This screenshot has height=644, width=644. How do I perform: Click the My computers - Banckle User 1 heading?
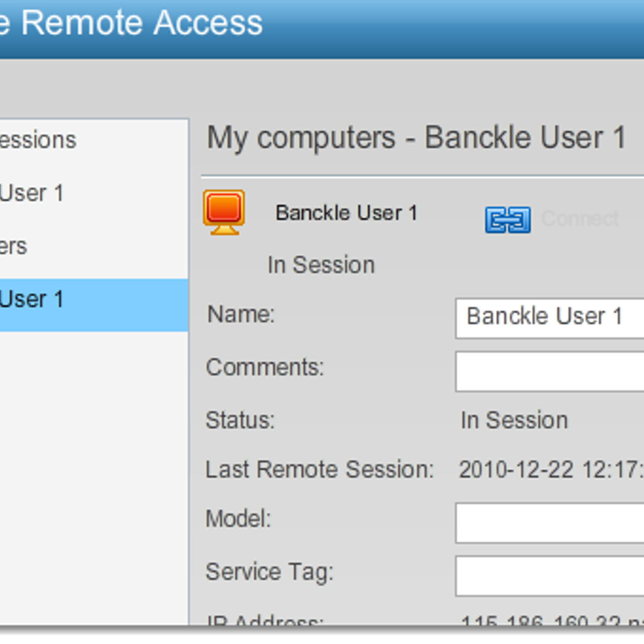click(416, 137)
